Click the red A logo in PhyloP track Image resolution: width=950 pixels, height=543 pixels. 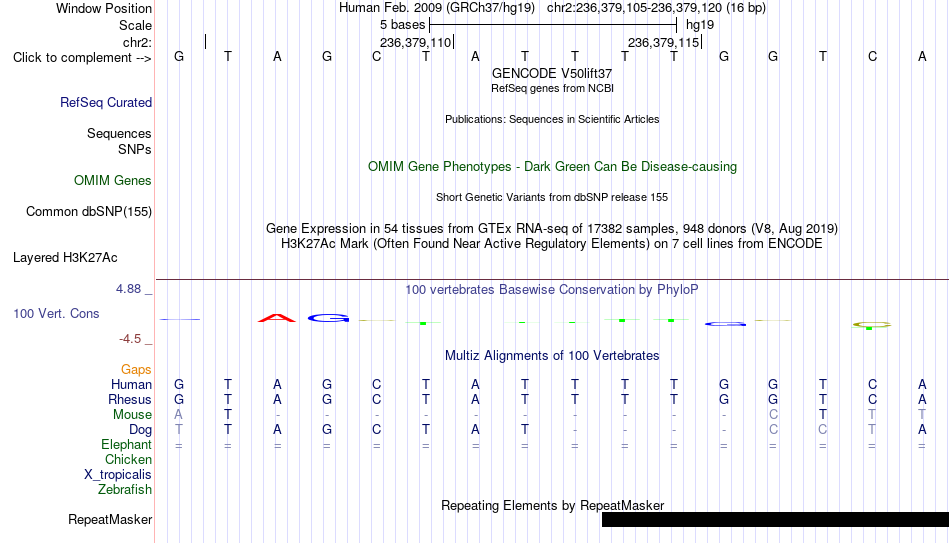click(x=277, y=318)
